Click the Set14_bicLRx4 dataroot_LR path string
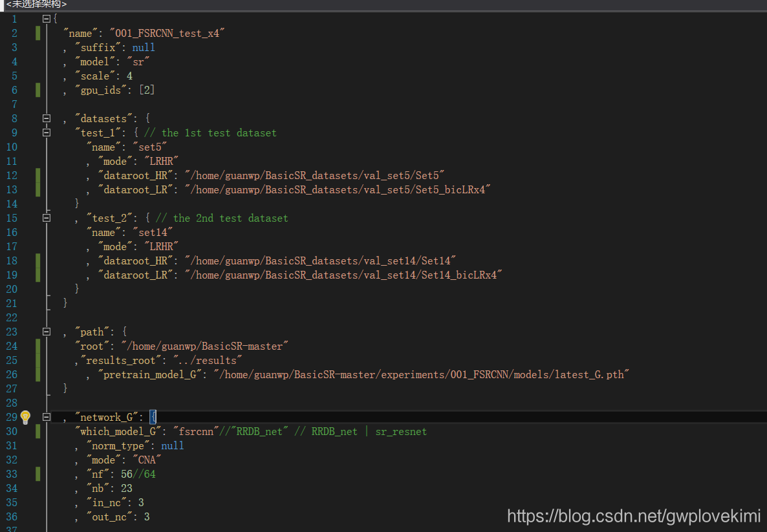This screenshot has height=532, width=767. pos(343,275)
